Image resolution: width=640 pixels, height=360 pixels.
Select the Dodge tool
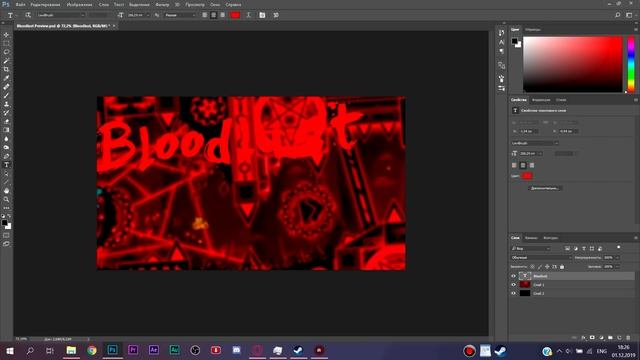(6, 147)
